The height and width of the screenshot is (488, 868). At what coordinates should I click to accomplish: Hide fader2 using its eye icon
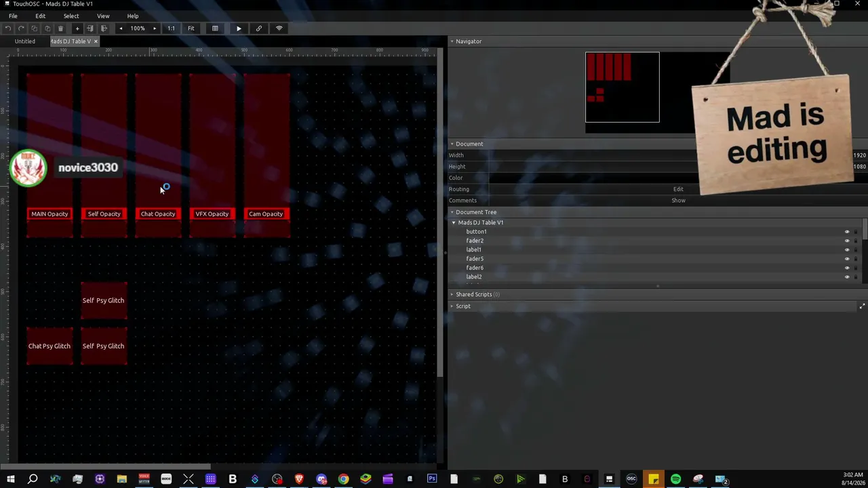[846, 241]
